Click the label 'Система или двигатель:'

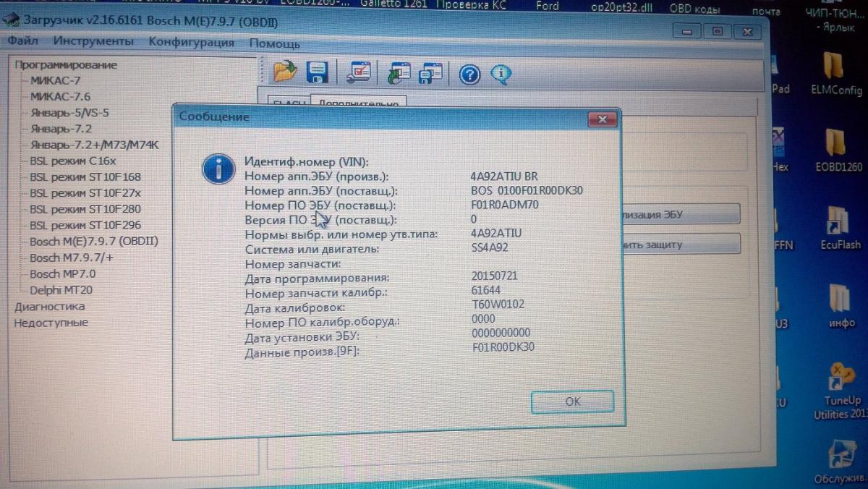click(x=312, y=250)
